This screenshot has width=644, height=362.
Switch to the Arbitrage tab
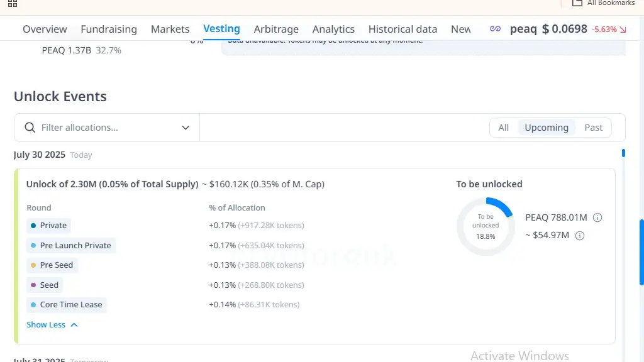click(276, 29)
